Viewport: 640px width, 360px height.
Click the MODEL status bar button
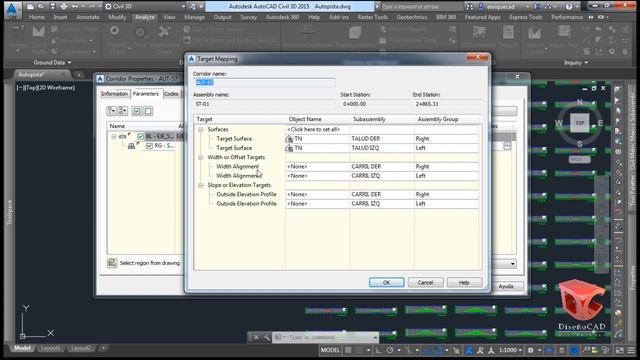(x=330, y=350)
